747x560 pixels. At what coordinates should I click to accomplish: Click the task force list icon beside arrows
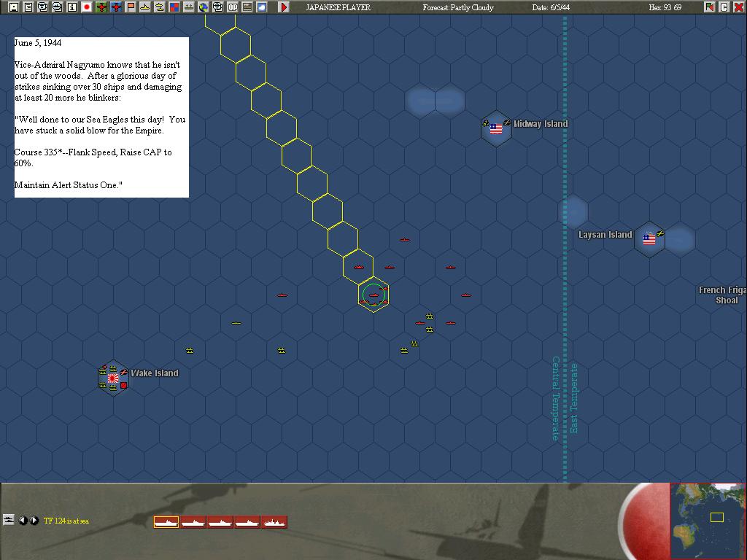[x=9, y=520]
